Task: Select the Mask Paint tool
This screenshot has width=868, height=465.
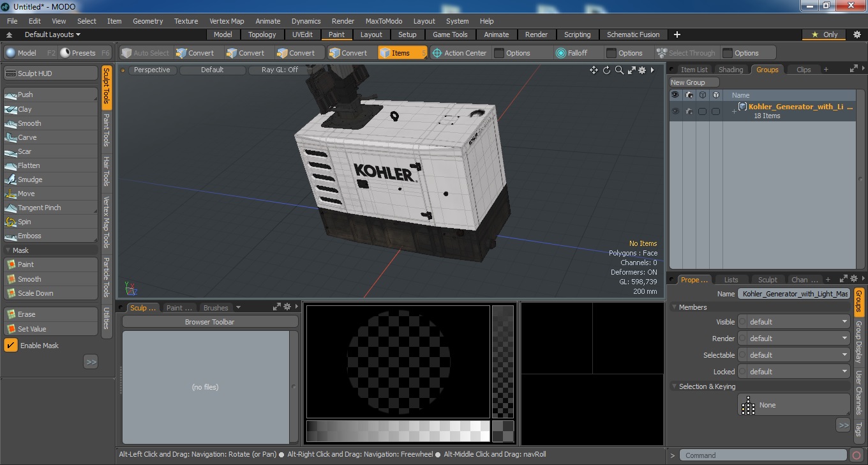Action: [50, 264]
